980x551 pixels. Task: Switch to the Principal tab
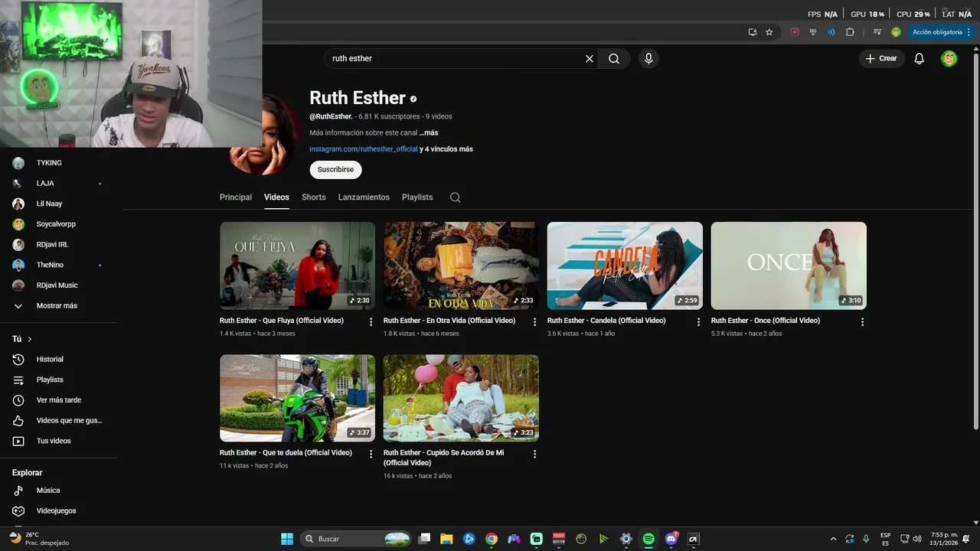(236, 197)
